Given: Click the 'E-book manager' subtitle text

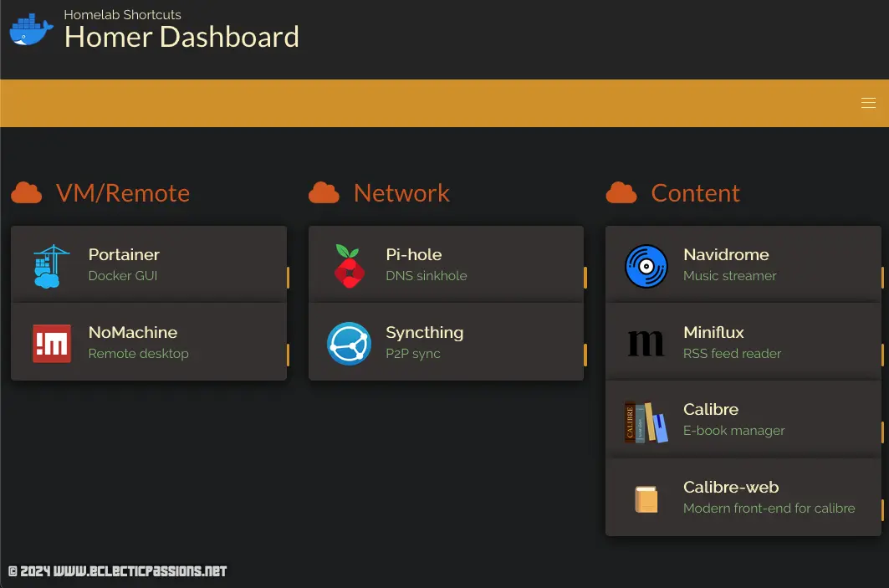Looking at the screenshot, I should 733,431.
